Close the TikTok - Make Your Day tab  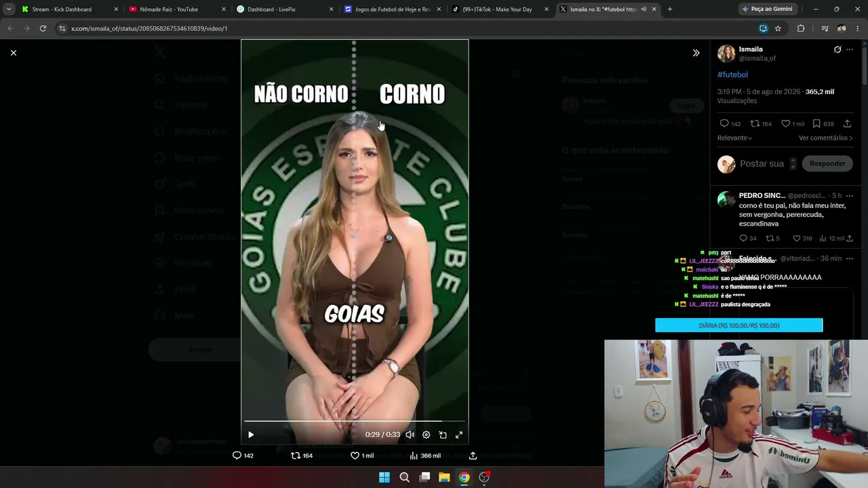[547, 9]
